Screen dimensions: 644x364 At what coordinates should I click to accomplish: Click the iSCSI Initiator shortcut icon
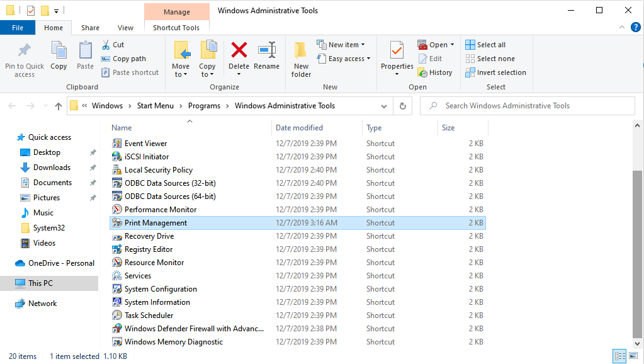pyautogui.click(x=117, y=157)
